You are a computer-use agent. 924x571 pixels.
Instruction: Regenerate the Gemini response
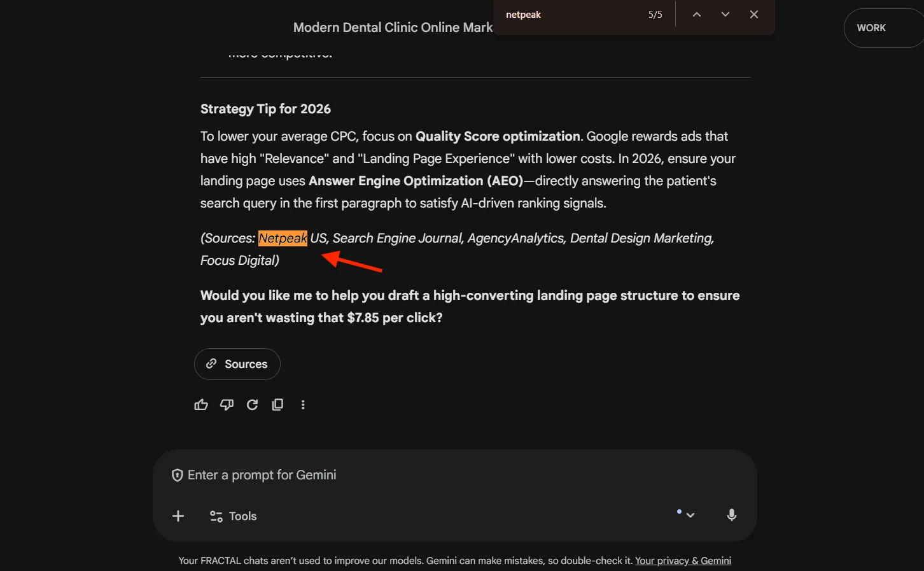252,405
